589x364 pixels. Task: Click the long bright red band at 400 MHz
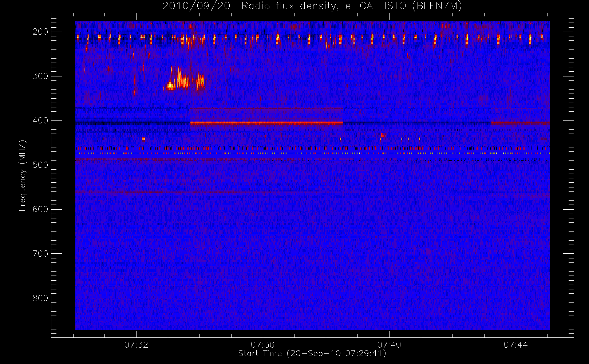(x=267, y=123)
